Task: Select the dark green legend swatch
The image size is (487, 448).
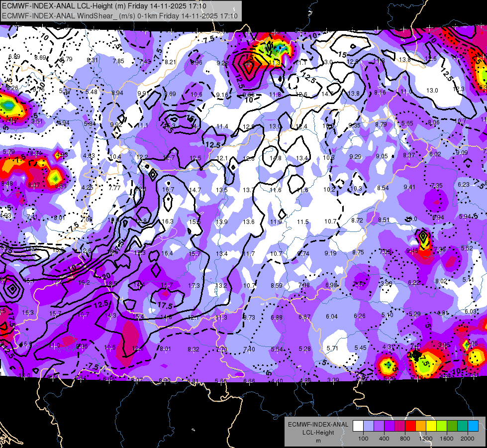Action: click(452, 426)
